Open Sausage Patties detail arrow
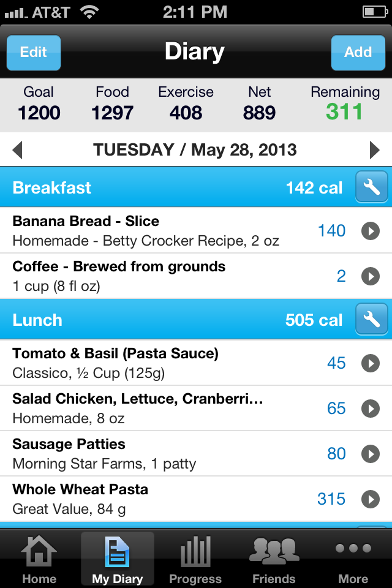 point(371,454)
